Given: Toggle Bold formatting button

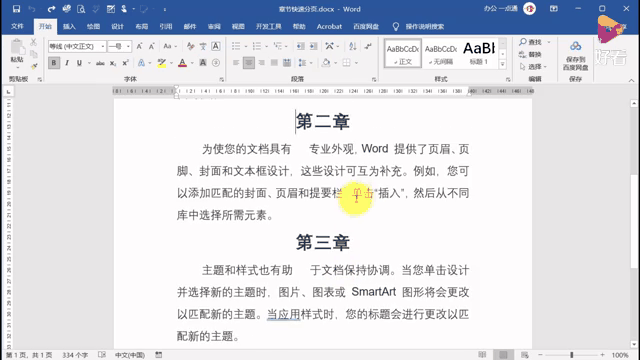Looking at the screenshot, I should click(53, 63).
